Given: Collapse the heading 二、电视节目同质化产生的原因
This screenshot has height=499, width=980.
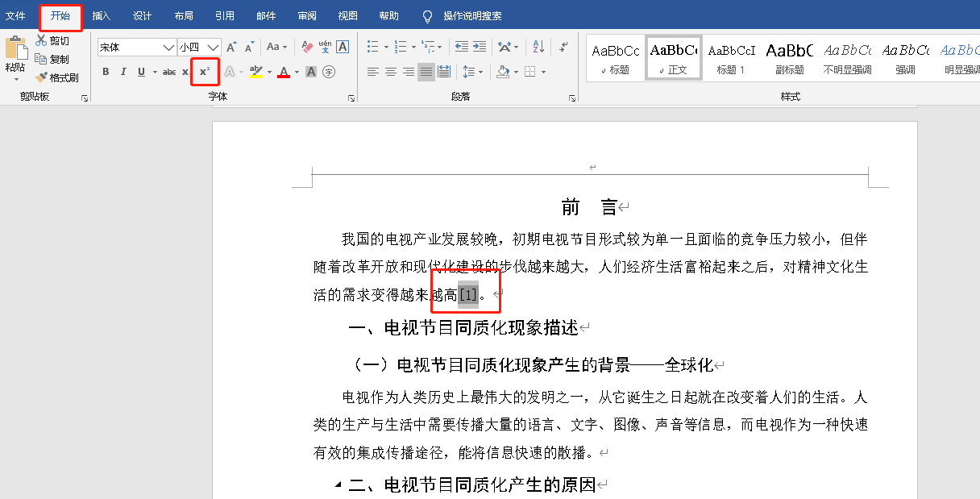Looking at the screenshot, I should (338, 484).
